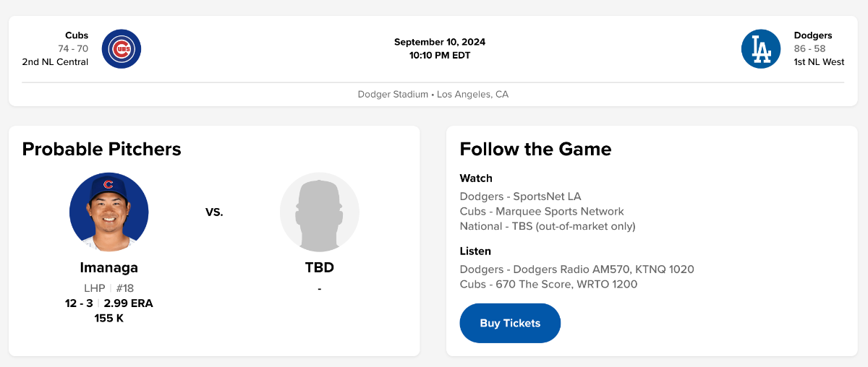Click the 2nd NL Central standing
The width and height of the screenshot is (868, 367).
point(55,62)
